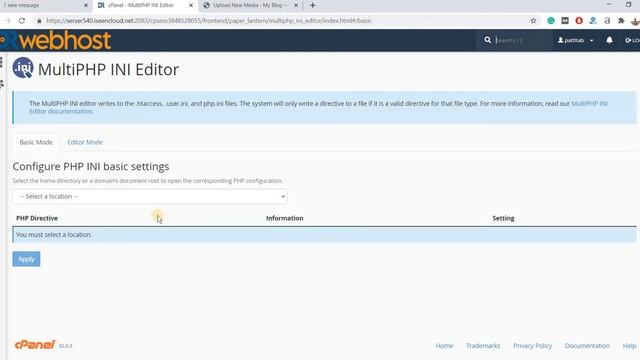
Task: Switch to the cPanel MultiPHP INI Editor tab
Action: click(x=141, y=5)
